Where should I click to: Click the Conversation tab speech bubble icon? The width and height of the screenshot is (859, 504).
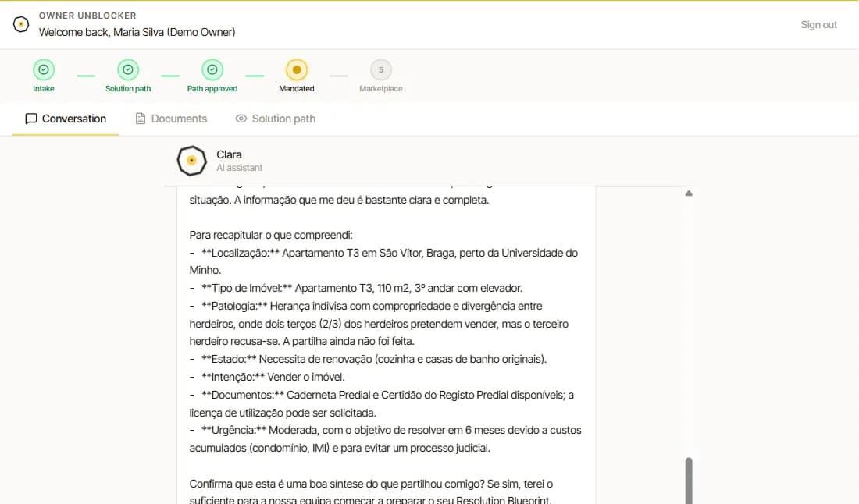(31, 119)
